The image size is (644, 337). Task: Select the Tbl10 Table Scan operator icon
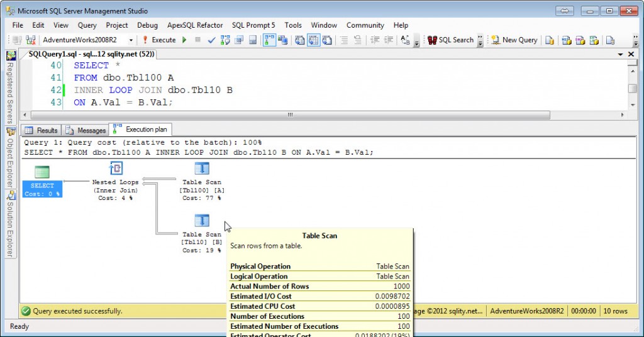point(202,221)
